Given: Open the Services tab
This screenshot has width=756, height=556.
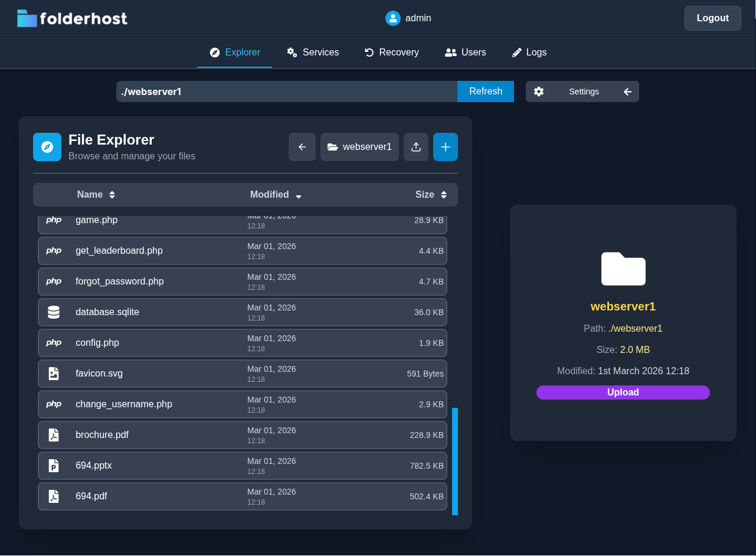Looking at the screenshot, I should [x=313, y=53].
